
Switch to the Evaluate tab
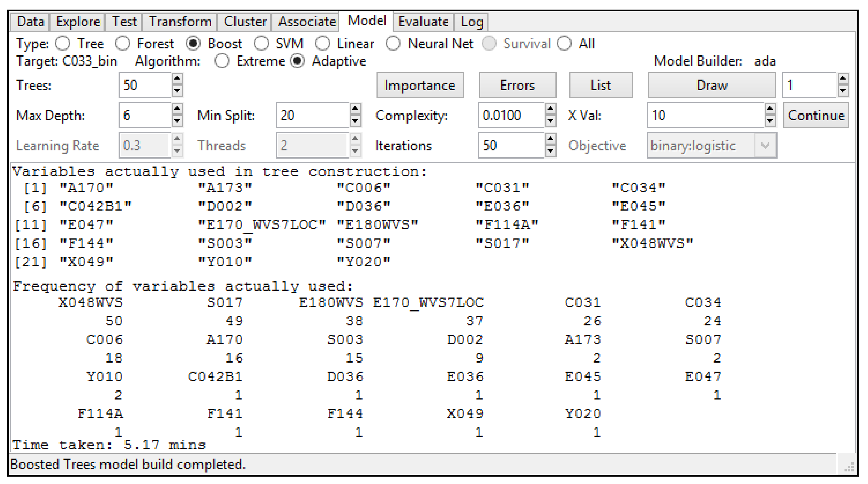[423, 22]
